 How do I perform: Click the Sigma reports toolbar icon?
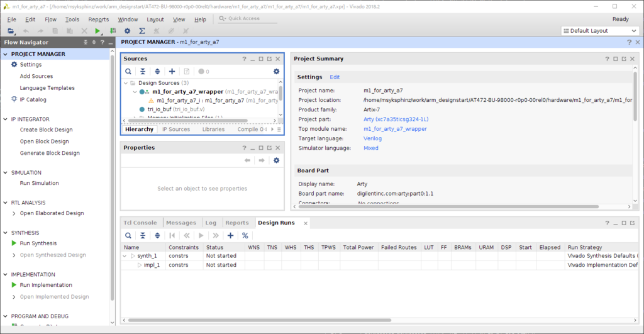(142, 31)
